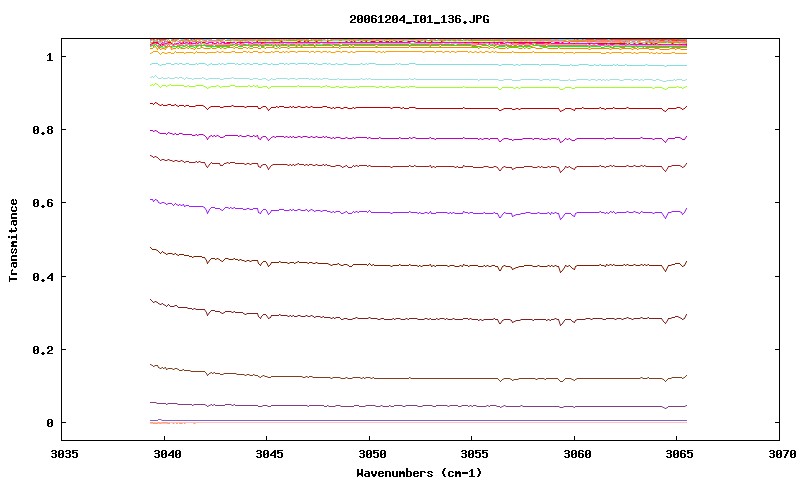Click y-axis tick label 0

[x=49, y=423]
